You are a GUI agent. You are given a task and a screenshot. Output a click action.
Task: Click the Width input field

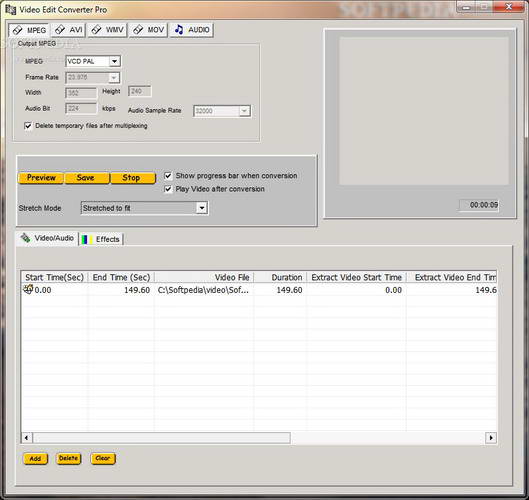(81, 93)
